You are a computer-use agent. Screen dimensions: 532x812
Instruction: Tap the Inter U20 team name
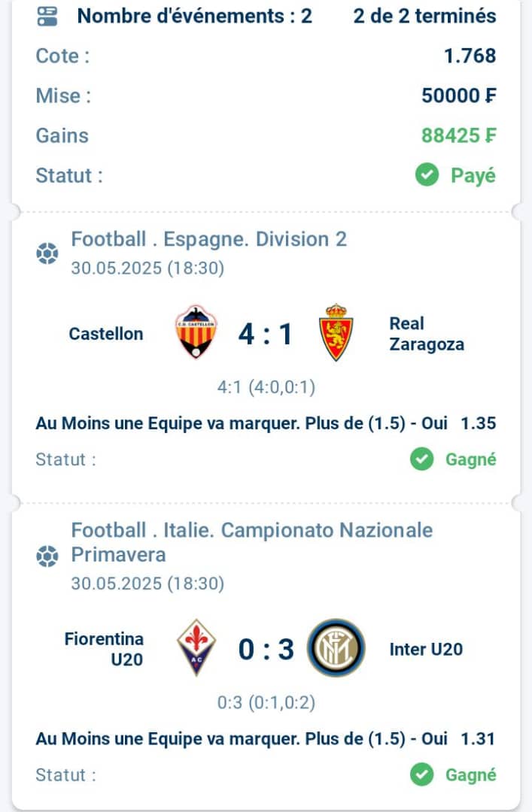(426, 650)
